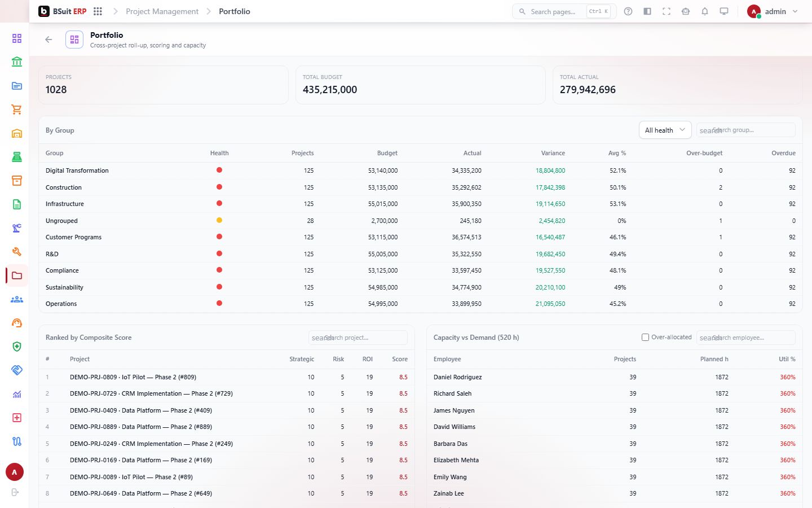The image size is (812, 508).
Task: Toggle fullscreen mode icon in top bar
Action: (x=667, y=11)
